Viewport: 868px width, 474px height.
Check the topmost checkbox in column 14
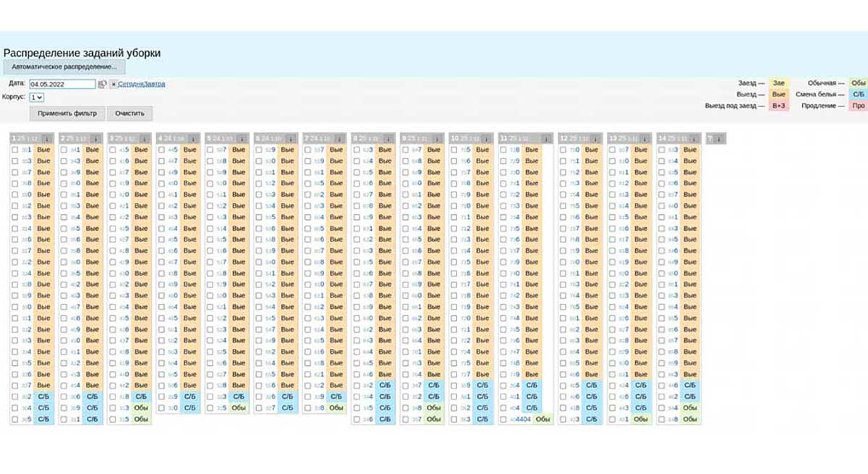click(662, 150)
